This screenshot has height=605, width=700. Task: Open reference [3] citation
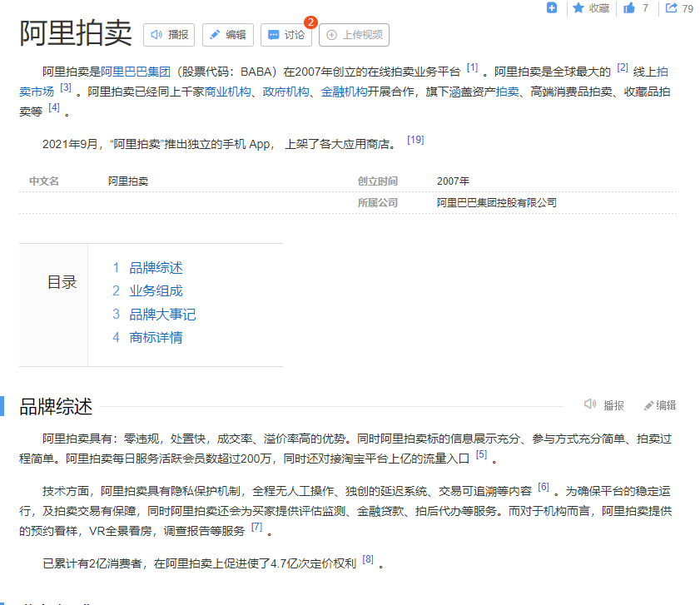tap(66, 87)
